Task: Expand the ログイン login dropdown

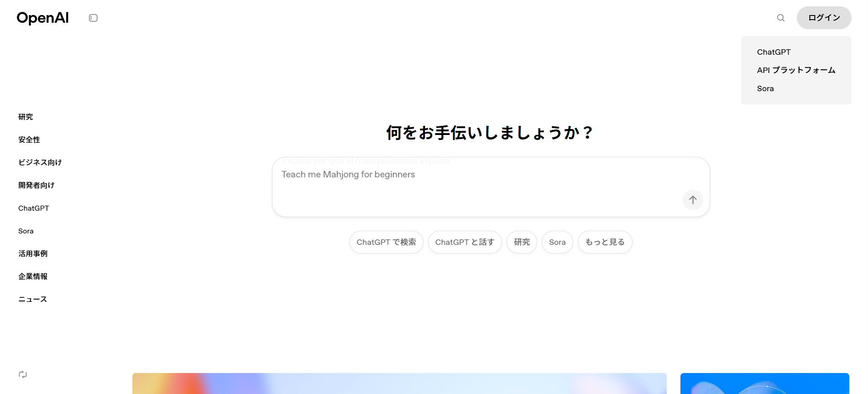Action: click(824, 18)
